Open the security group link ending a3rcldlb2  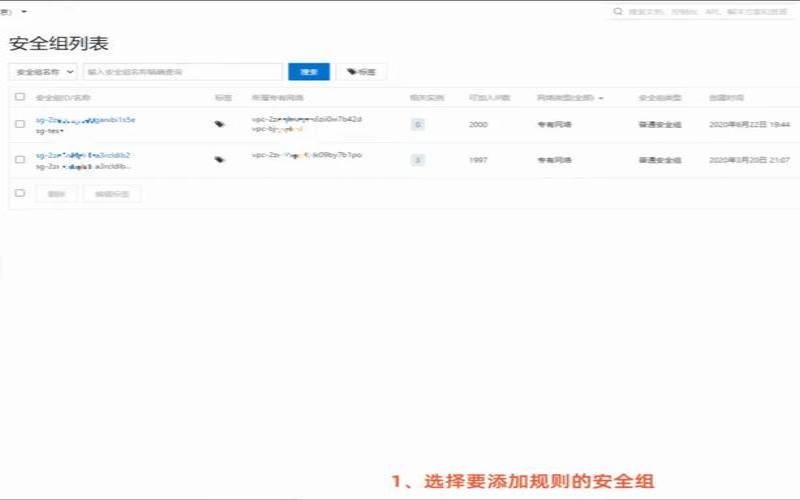coord(83,155)
